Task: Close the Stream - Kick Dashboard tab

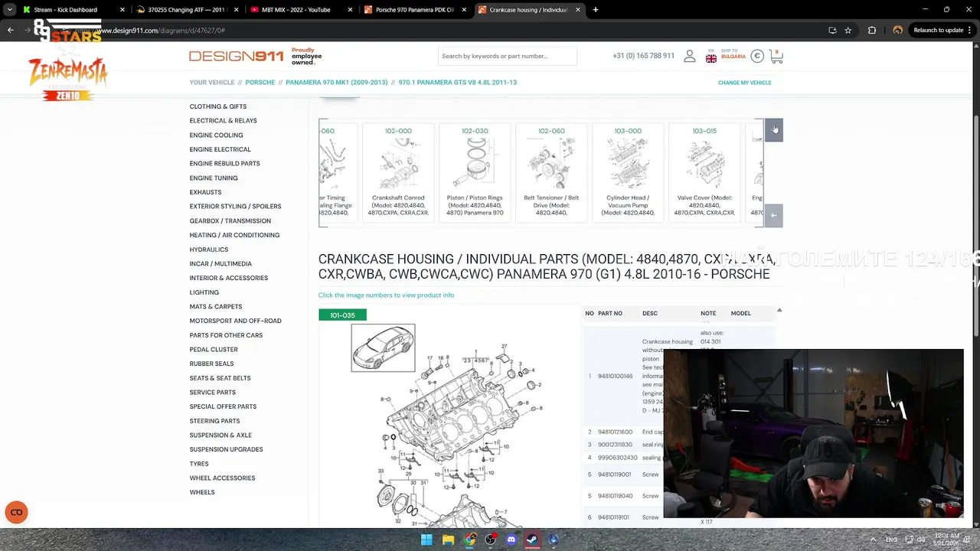Action: point(122,10)
